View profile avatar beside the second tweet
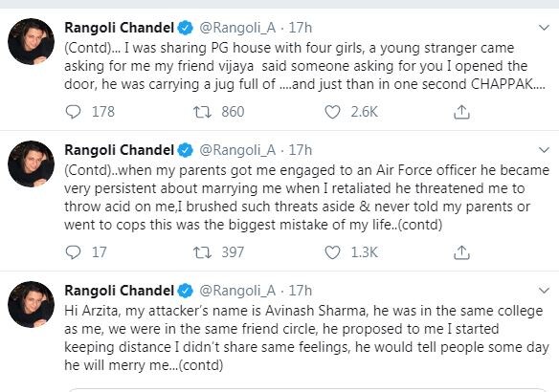The image size is (559, 392). tap(31, 163)
